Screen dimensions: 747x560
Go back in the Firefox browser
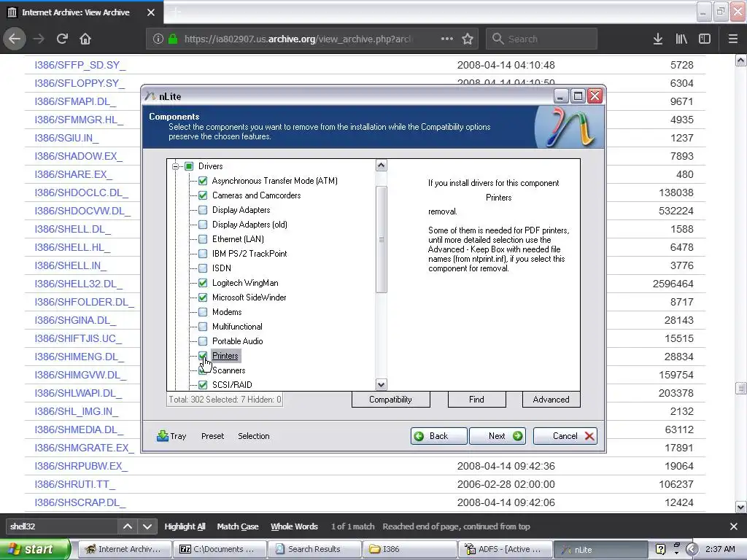click(x=15, y=39)
